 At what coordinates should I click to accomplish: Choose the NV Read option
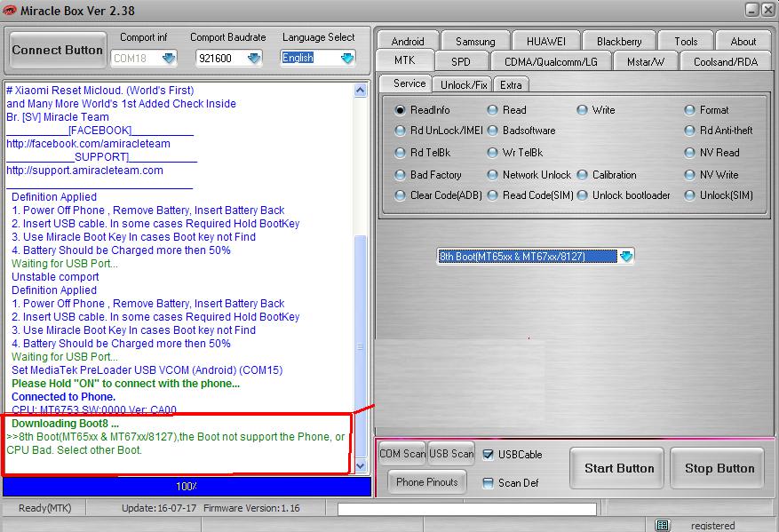[689, 153]
